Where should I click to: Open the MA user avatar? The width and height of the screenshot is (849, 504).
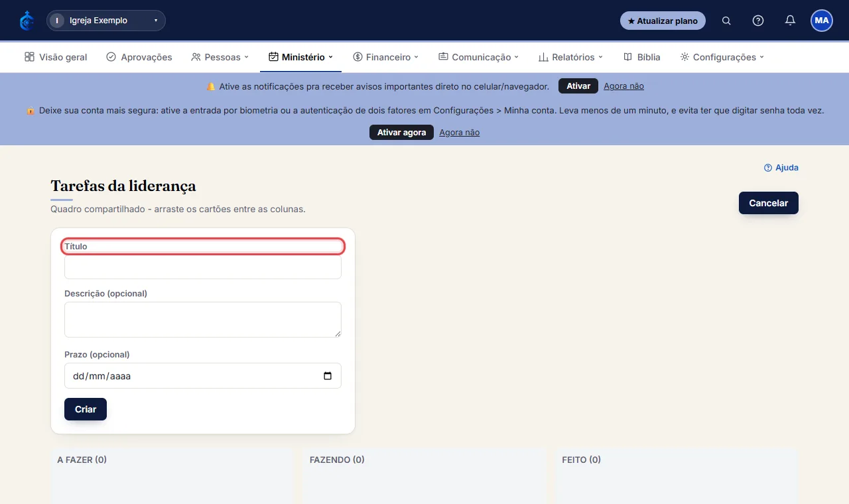[822, 21]
